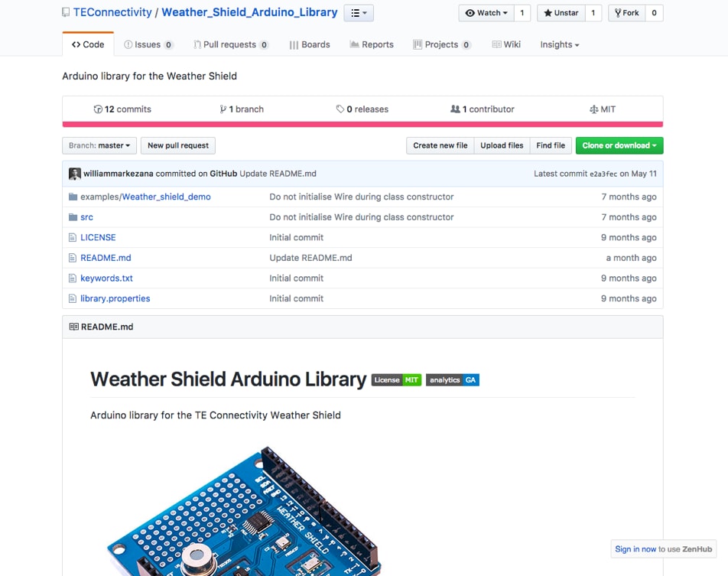Click the MIT license scales icon
The height and width of the screenshot is (576, 728).
[x=593, y=109]
